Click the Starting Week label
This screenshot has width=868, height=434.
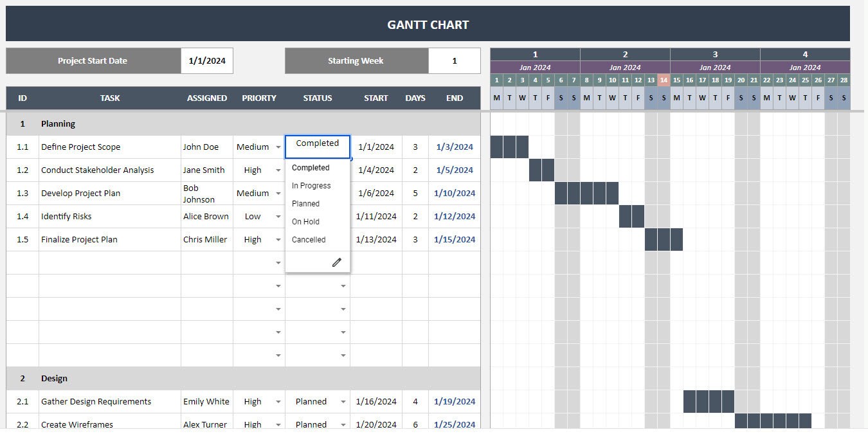[356, 61]
